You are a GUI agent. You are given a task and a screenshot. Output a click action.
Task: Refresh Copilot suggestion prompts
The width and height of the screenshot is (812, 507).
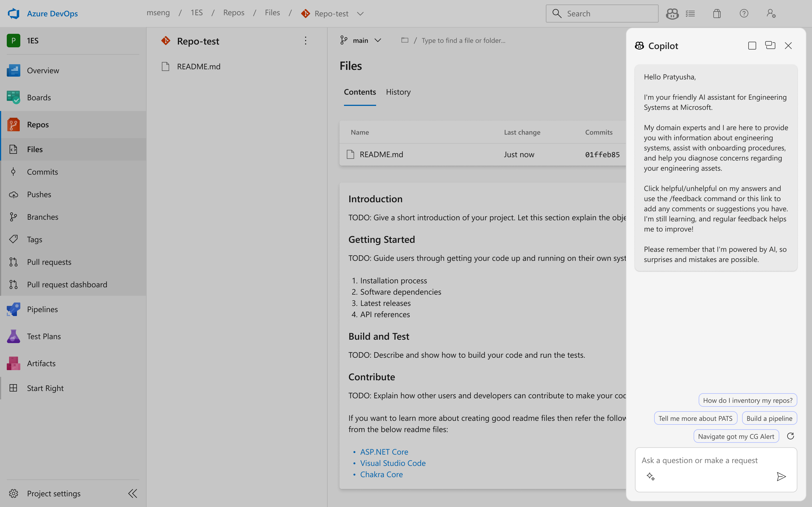click(790, 436)
